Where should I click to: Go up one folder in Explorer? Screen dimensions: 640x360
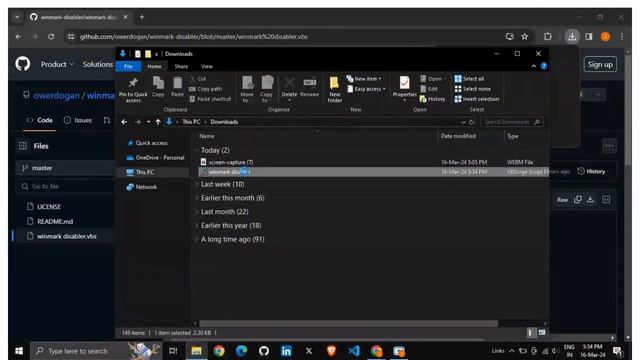pyautogui.click(x=158, y=122)
